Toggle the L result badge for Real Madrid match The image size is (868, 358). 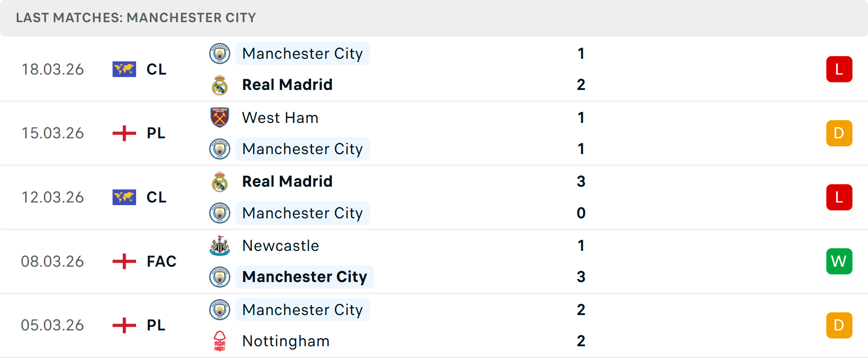(839, 69)
